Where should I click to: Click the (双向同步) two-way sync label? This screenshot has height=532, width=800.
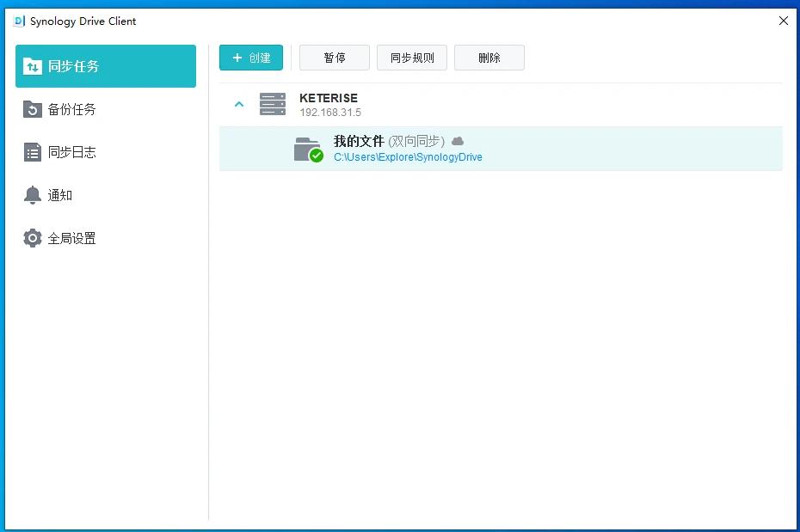416,141
